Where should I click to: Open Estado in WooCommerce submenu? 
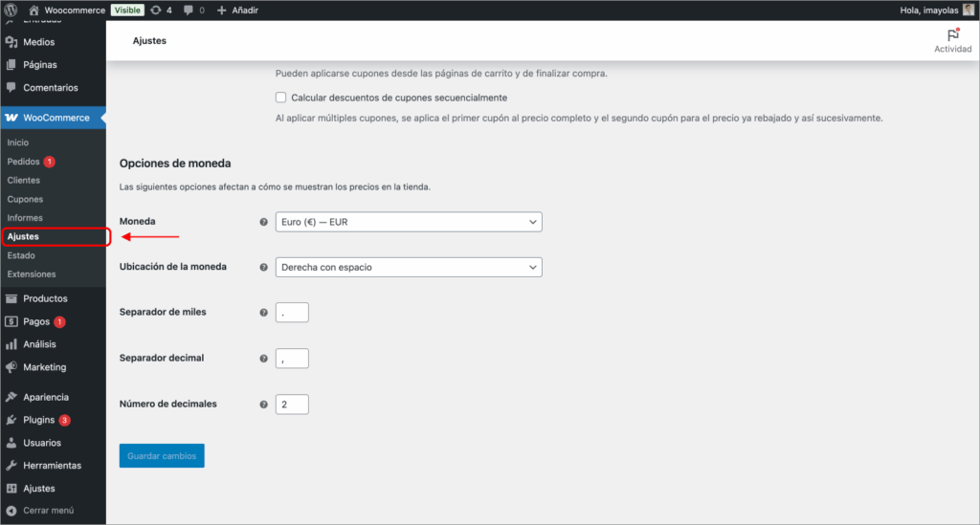pyautogui.click(x=21, y=255)
